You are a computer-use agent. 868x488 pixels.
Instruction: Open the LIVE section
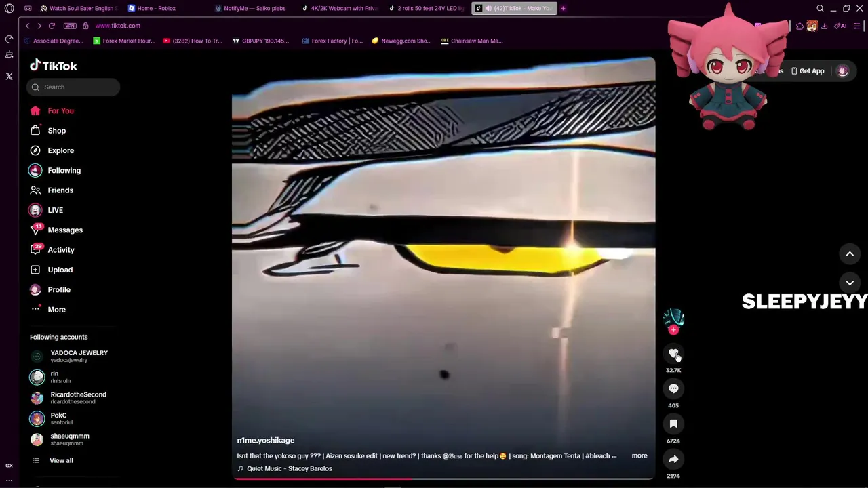pos(47,210)
